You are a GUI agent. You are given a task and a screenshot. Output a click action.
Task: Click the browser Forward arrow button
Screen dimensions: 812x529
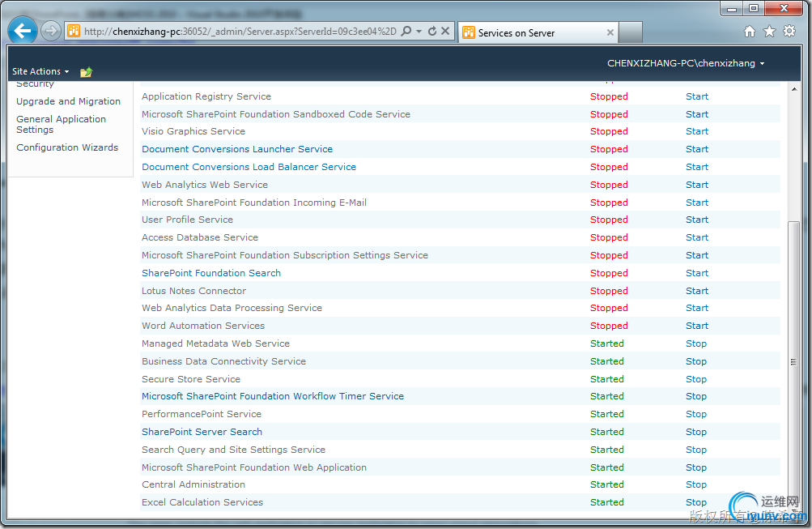click(x=50, y=31)
